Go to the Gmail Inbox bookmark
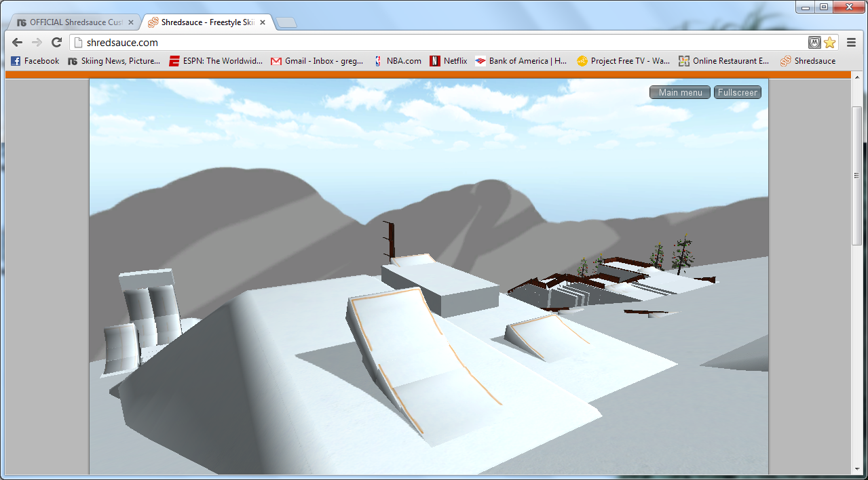Viewport: 868px width, 480px height. tap(317, 61)
